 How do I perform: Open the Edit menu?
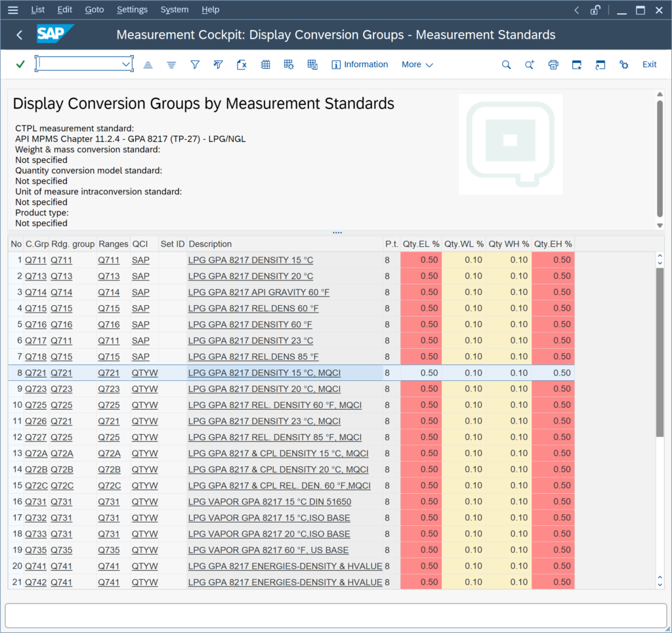click(65, 9)
